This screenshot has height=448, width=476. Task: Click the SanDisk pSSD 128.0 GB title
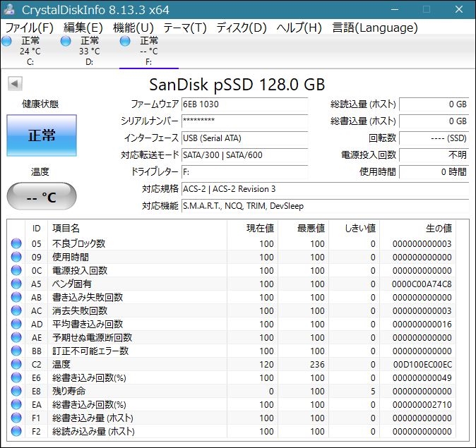[237, 85]
